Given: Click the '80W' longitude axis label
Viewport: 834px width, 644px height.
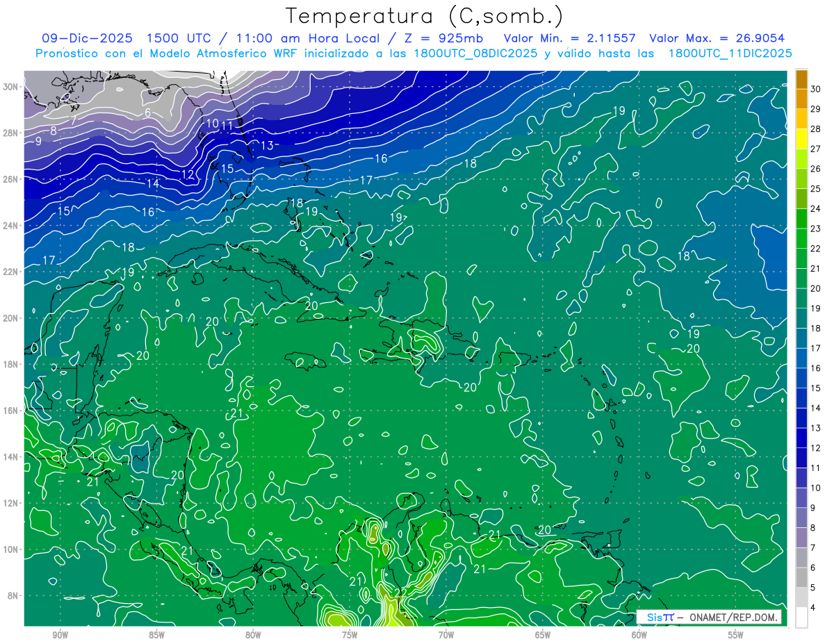Looking at the screenshot, I should (253, 636).
